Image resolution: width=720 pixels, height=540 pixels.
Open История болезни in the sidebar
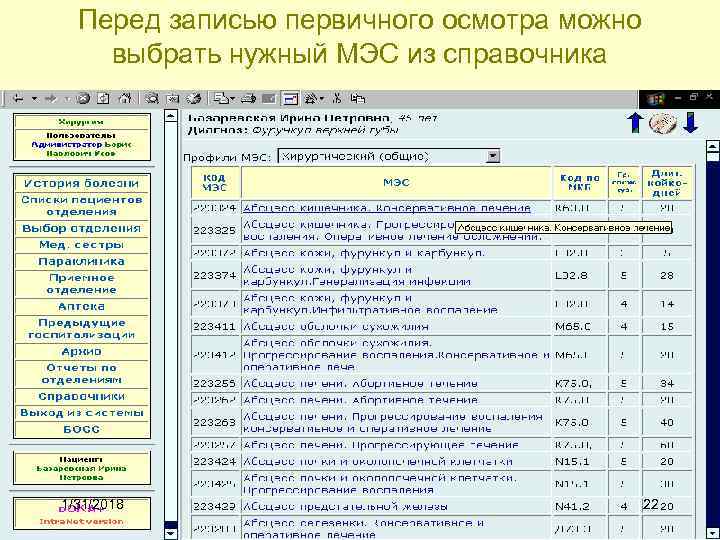tap(81, 183)
